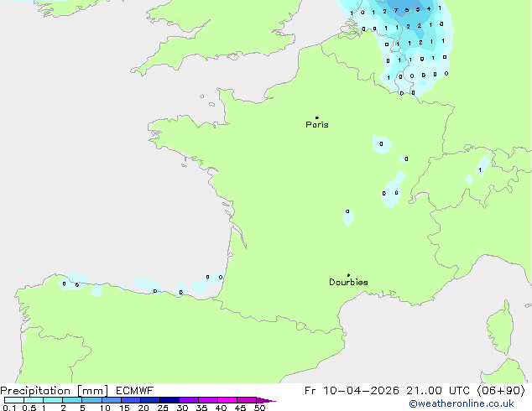Click the 10 mm legend color swatch

point(112,400)
